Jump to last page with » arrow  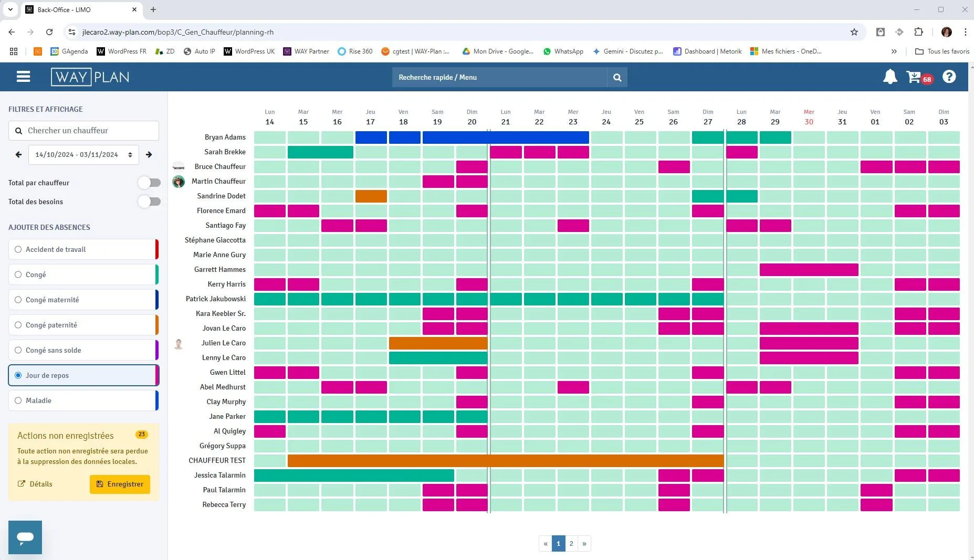tap(584, 544)
